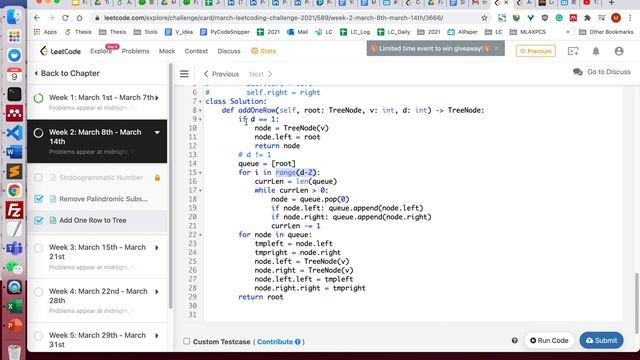Click the sidebar vertical scrollbar
Viewport: 640px width, 360px height.
171,186
